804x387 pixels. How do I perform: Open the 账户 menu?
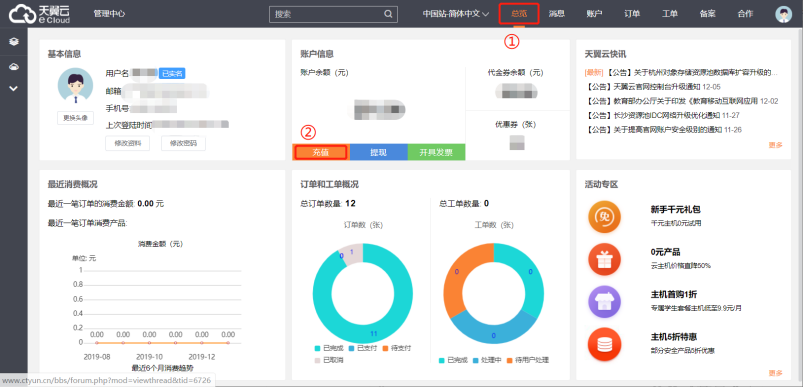(x=594, y=14)
